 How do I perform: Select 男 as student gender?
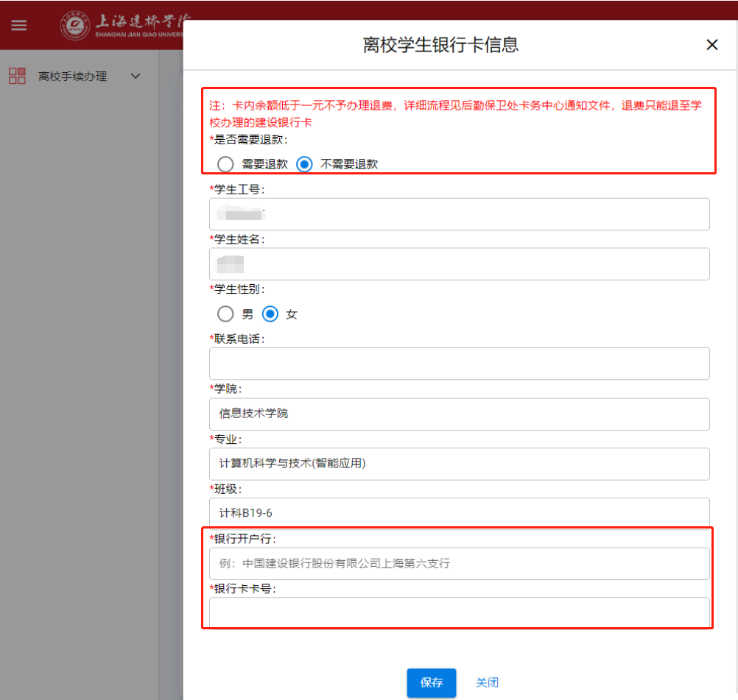(x=226, y=314)
